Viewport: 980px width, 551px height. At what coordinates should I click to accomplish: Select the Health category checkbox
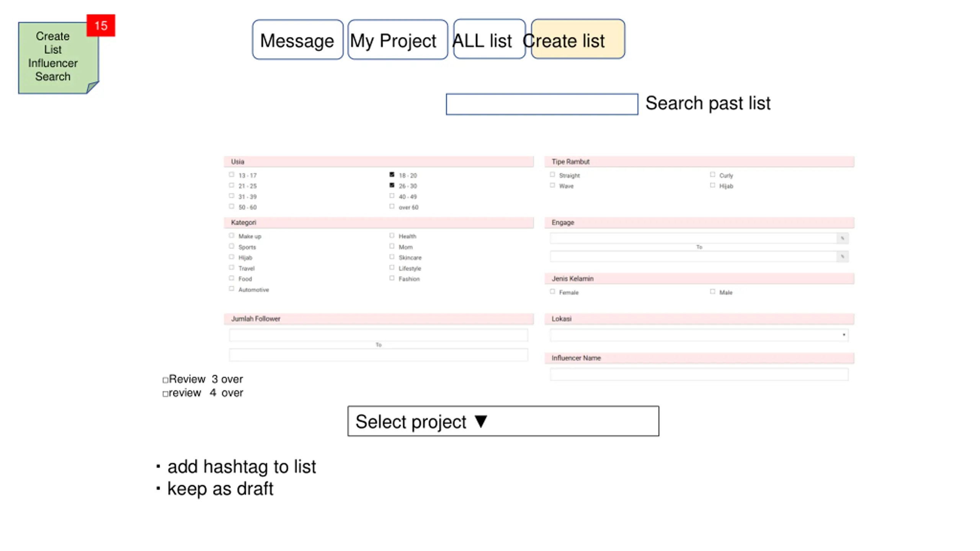[392, 236]
